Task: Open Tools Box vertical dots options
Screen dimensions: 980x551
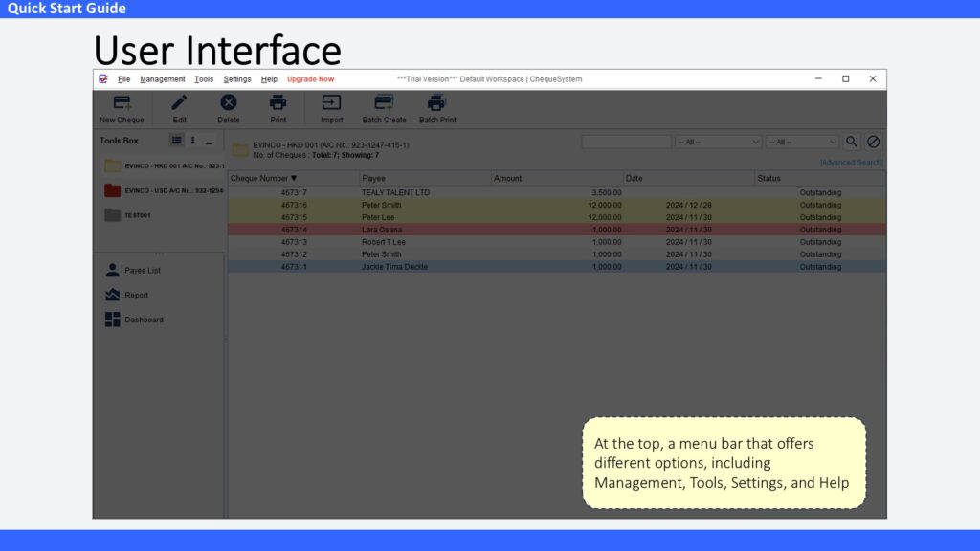Action: (x=192, y=140)
